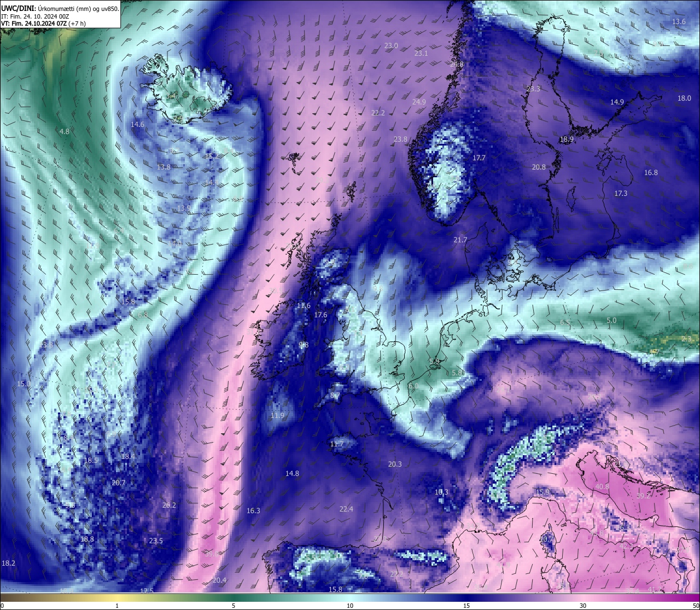Click the map value "40.8"
This screenshot has width=700, height=610.
(x=602, y=487)
